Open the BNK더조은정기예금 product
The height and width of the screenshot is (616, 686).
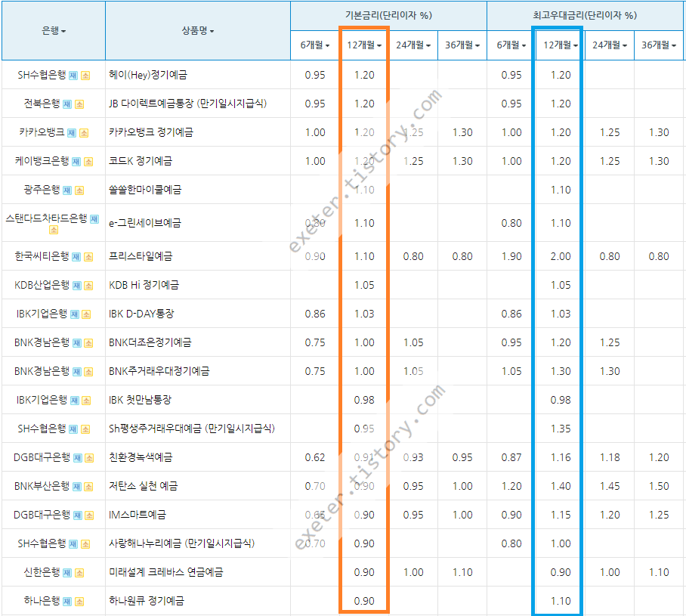(150, 342)
